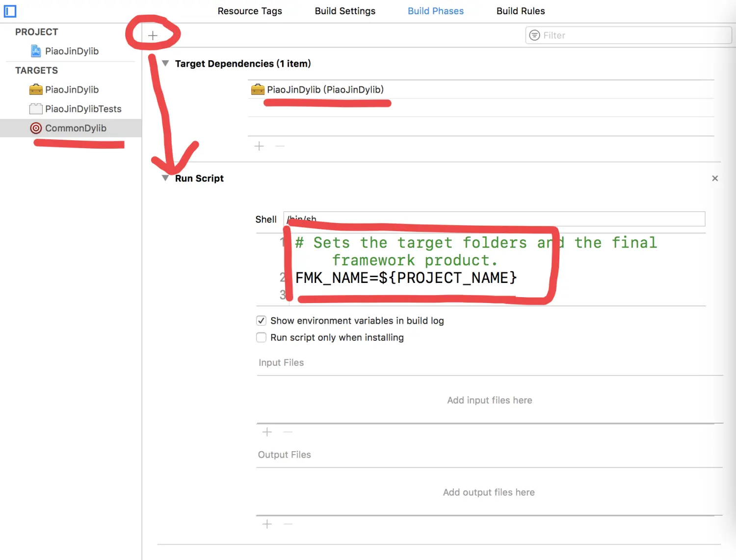The height and width of the screenshot is (560, 736).
Task: Add an input file with plus
Action: coord(267,432)
